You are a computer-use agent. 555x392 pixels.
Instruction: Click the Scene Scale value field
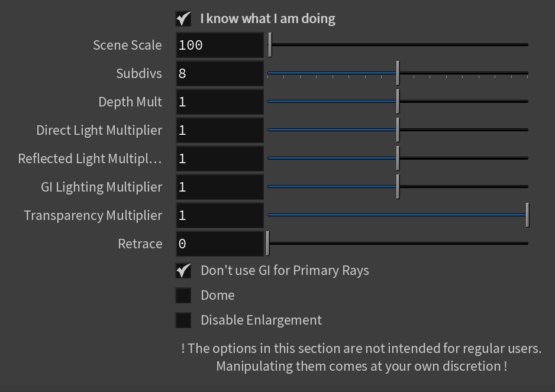tap(220, 45)
